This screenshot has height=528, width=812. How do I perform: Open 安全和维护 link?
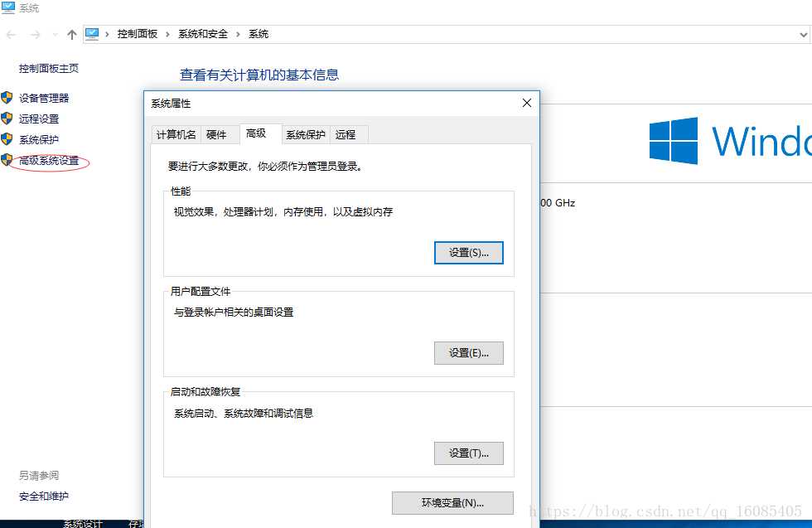(x=43, y=496)
